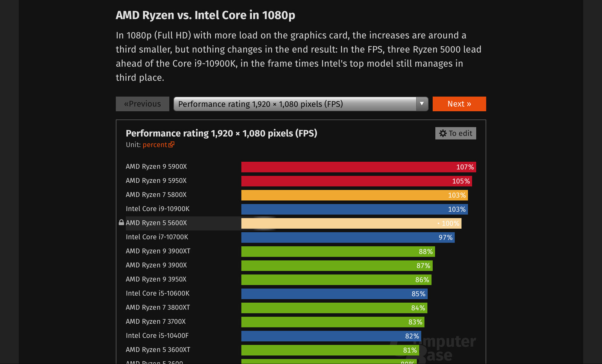Viewport: 602px width, 364px height.
Task: Select the AMD Ryzen 7 3700X label
Action: pyautogui.click(x=156, y=322)
